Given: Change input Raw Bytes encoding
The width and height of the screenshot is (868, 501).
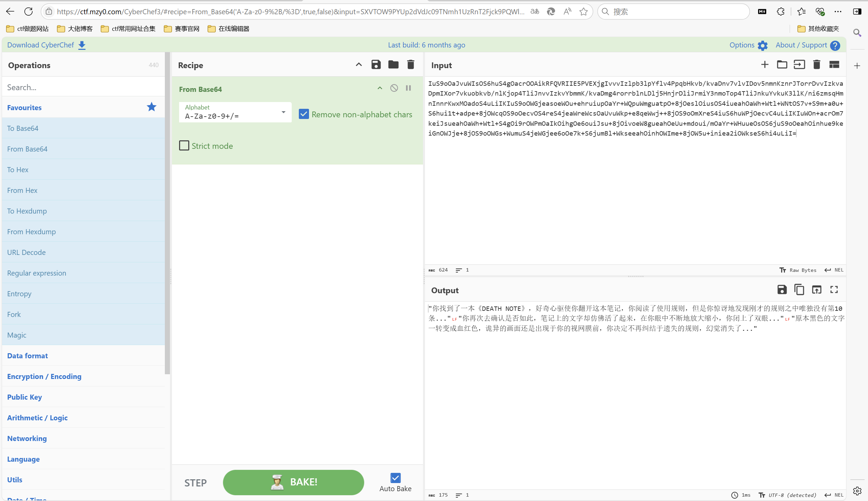Looking at the screenshot, I should click(x=798, y=270).
